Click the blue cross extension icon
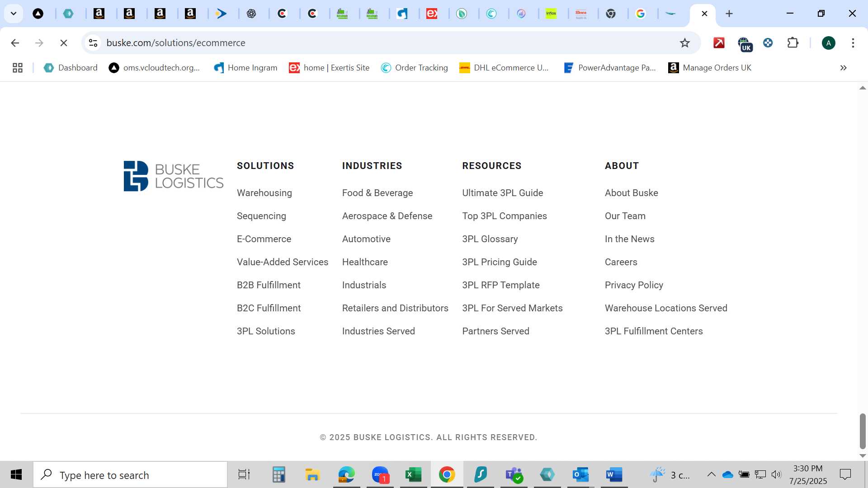868x488 pixels. click(768, 43)
